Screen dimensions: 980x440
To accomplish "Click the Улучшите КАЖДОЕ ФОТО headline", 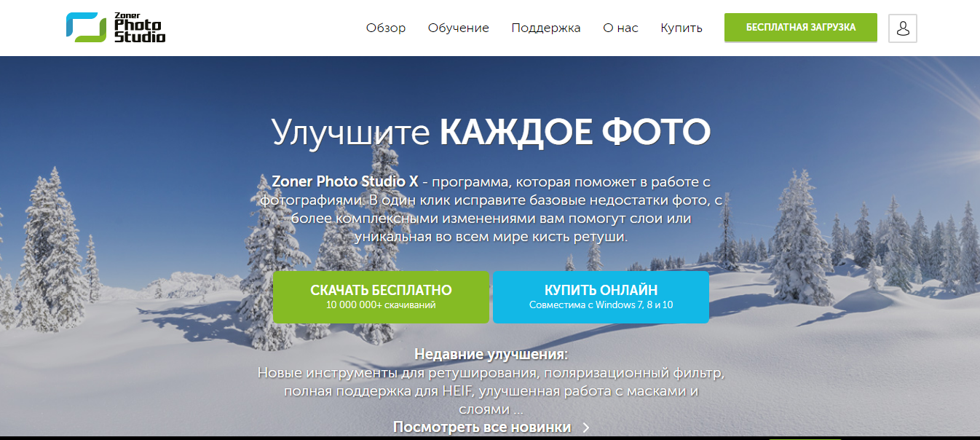I will (x=491, y=132).
